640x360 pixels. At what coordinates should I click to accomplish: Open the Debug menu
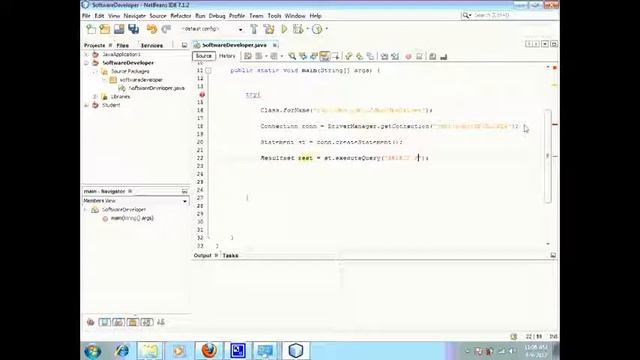coord(217,16)
